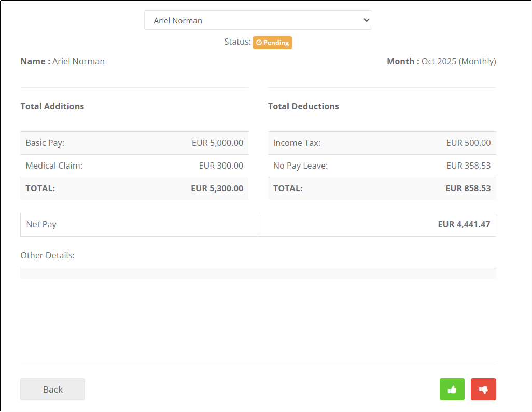Click the Net Pay label cell

pos(139,225)
